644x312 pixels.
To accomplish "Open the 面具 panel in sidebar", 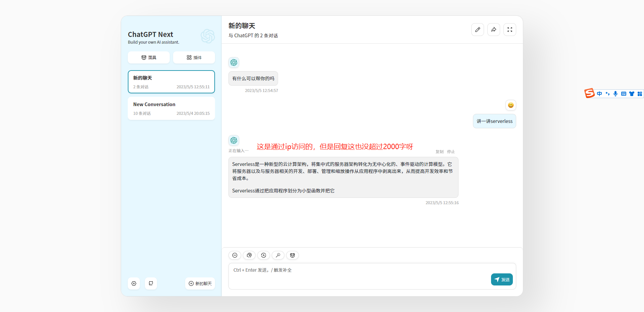I will click(x=148, y=57).
